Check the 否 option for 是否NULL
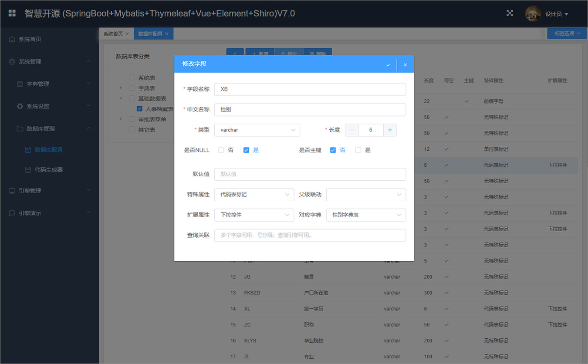This screenshot has width=588, height=364. point(221,150)
